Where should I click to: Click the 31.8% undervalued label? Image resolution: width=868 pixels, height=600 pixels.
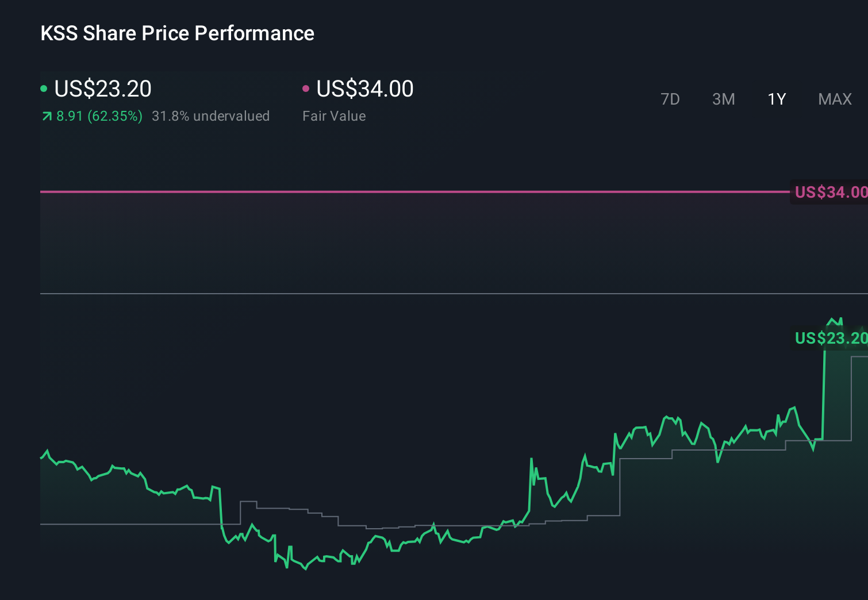pos(210,116)
